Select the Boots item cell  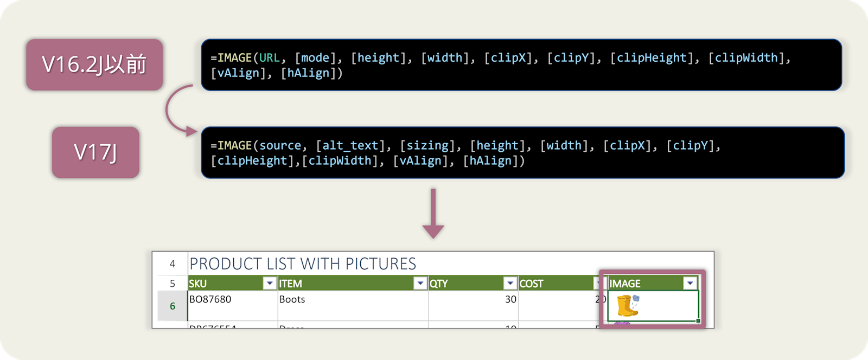coord(353,306)
